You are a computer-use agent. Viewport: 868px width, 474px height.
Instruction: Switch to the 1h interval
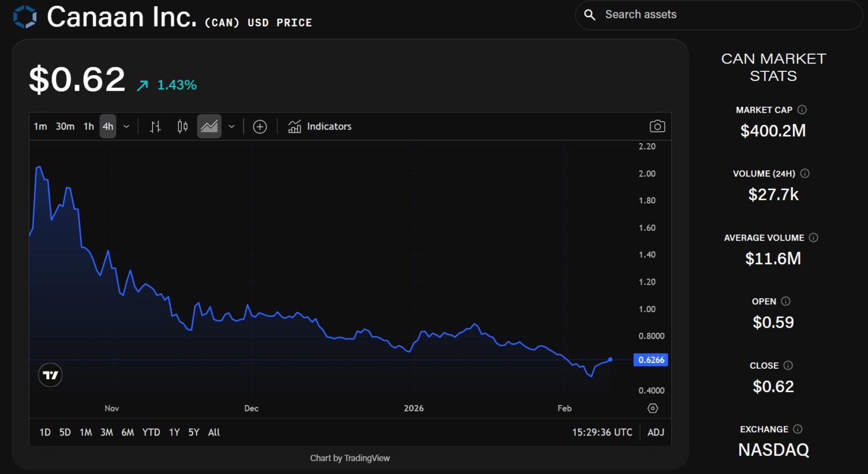(89, 127)
